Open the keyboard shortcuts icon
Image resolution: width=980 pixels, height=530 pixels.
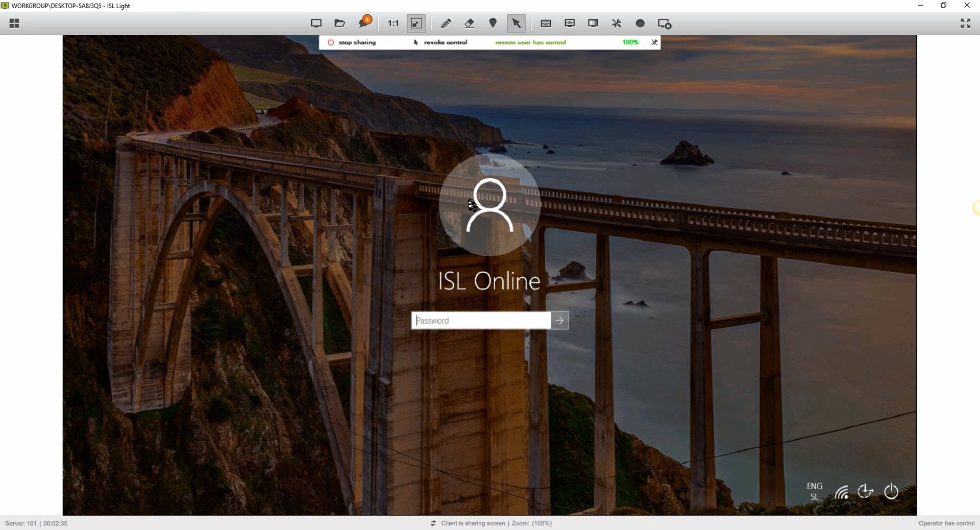(546, 23)
